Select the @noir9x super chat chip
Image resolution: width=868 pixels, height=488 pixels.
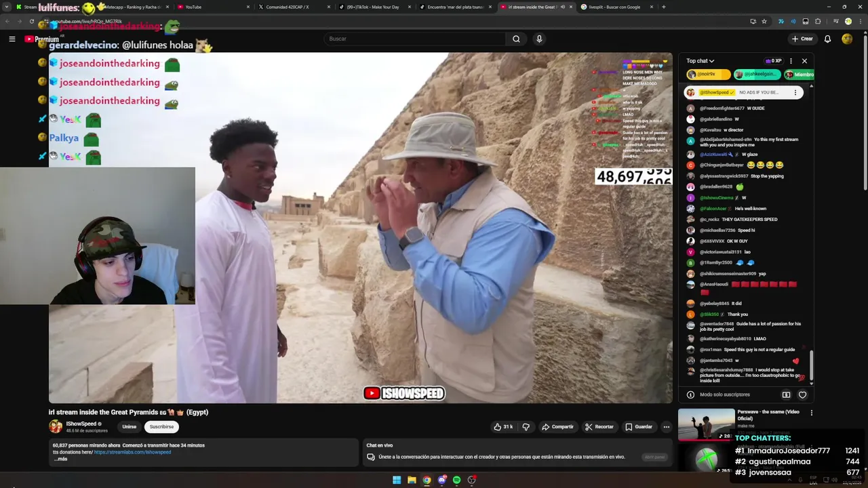pyautogui.click(x=708, y=75)
